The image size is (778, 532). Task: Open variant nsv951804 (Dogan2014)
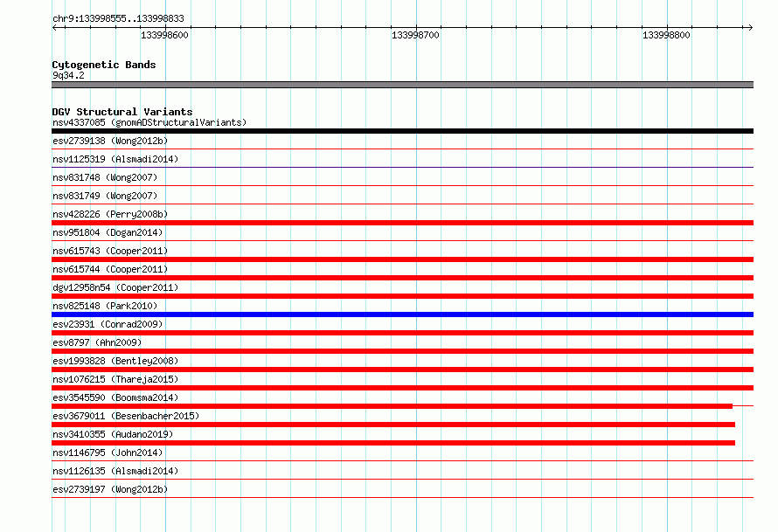[108, 232]
